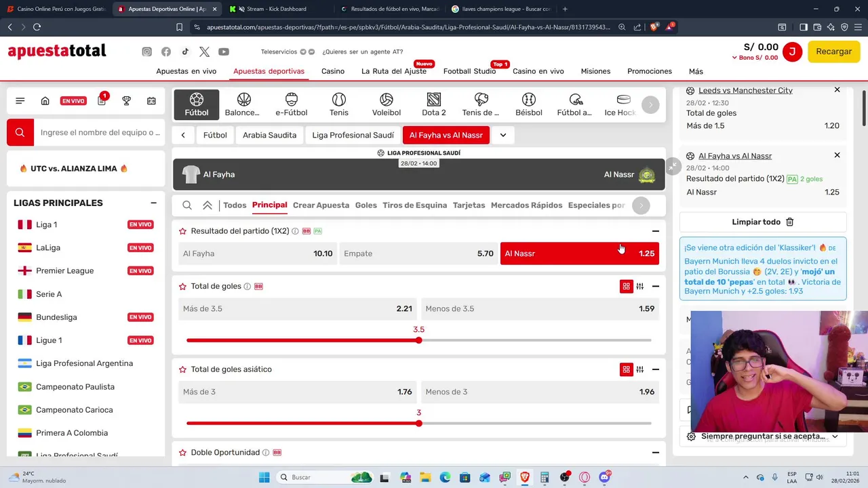Click the user avatar J icon

tap(792, 52)
